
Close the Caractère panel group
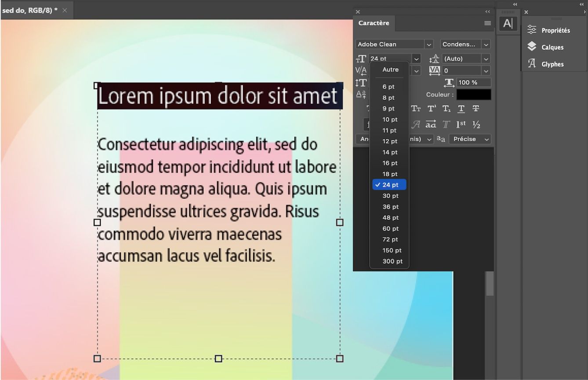(x=358, y=12)
